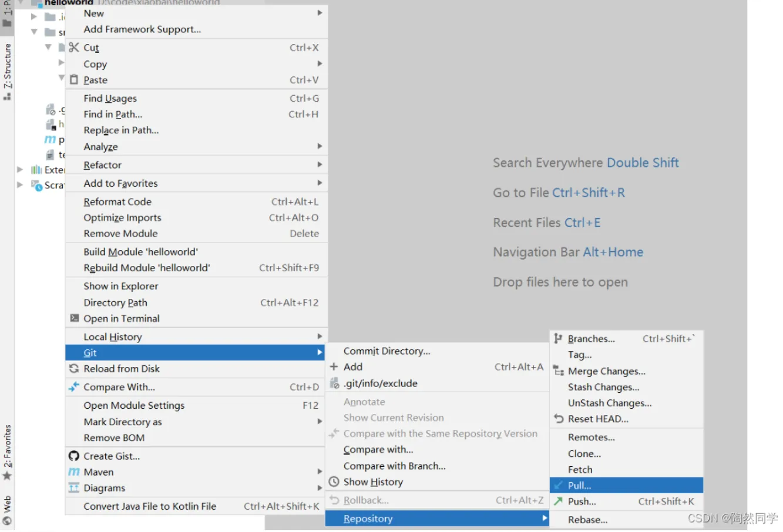Choose Compare with... in Git submenu
The width and height of the screenshot is (783, 532).
438,450
